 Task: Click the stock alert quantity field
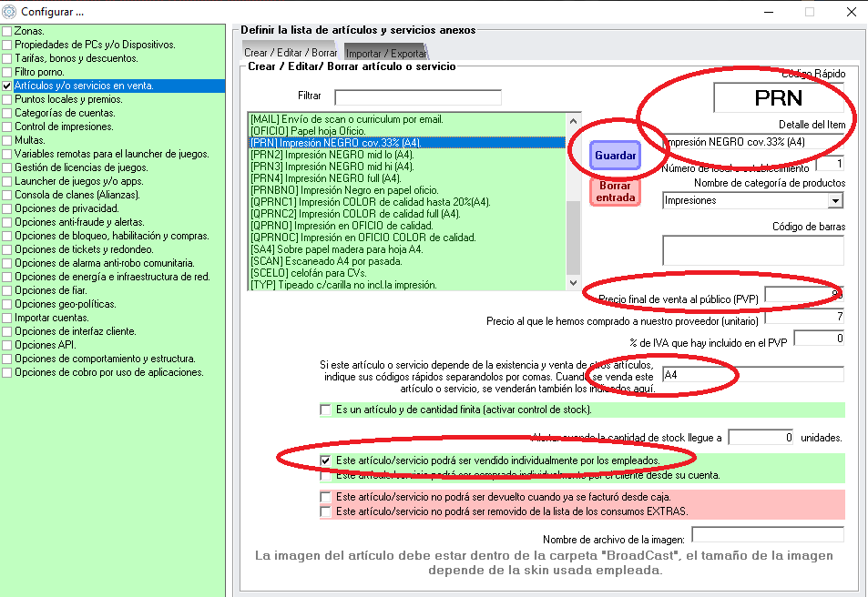coord(761,437)
